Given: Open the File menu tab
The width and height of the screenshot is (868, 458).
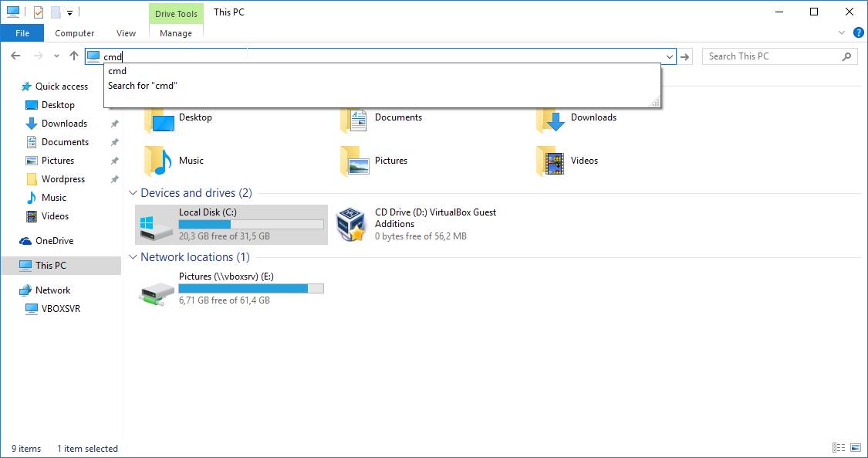Looking at the screenshot, I should pyautogui.click(x=22, y=33).
